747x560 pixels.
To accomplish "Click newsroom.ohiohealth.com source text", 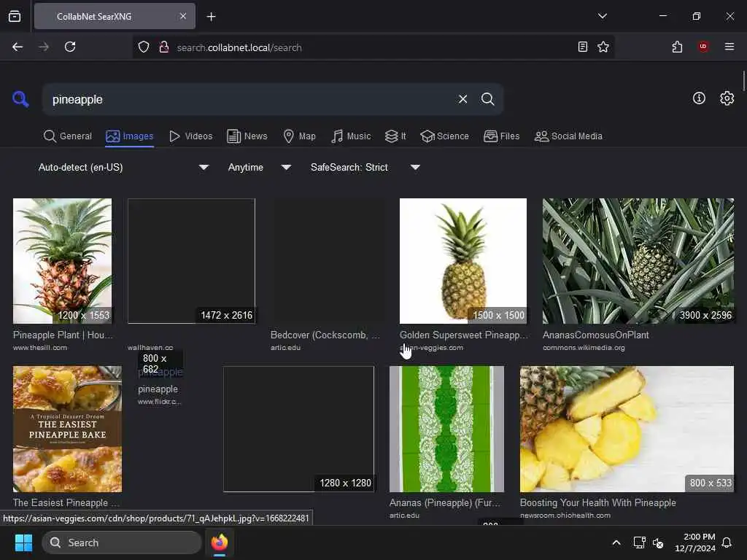I will point(565,516).
